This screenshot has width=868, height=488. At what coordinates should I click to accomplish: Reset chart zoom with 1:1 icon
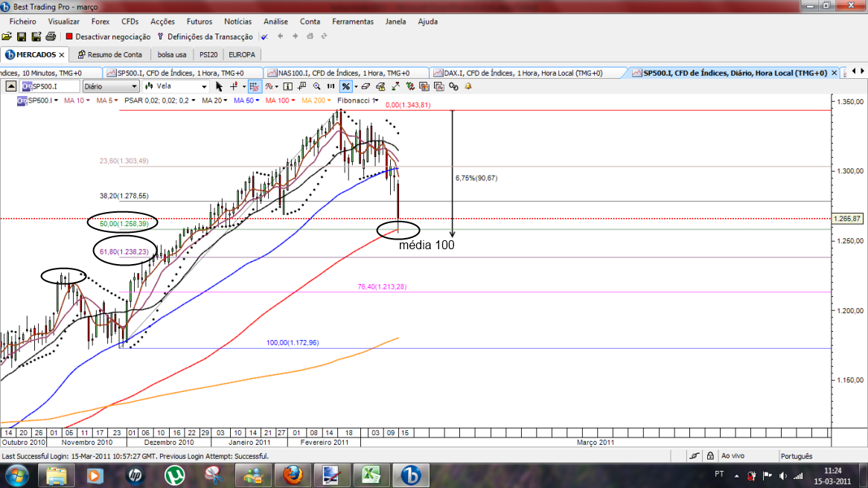pos(331,86)
